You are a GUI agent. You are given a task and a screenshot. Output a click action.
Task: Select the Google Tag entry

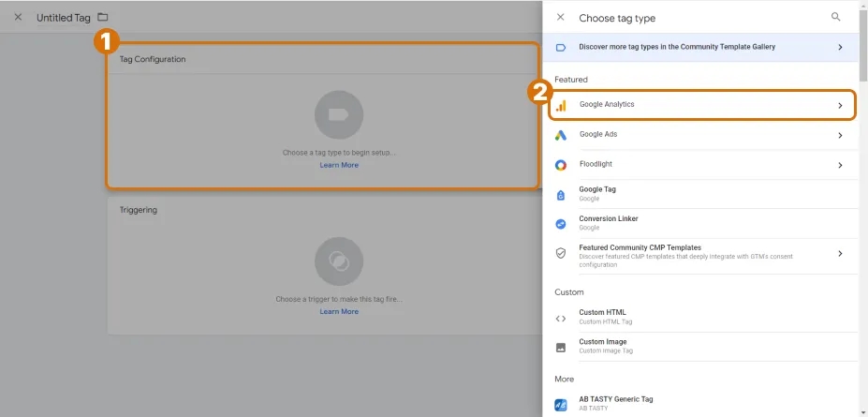pyautogui.click(x=702, y=194)
